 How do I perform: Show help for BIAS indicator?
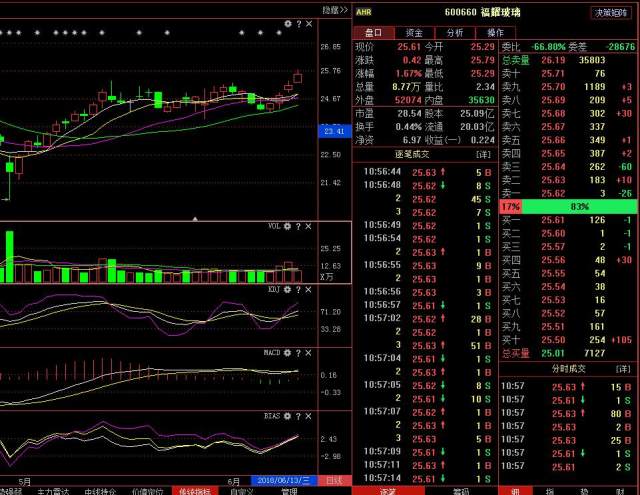coord(298,416)
